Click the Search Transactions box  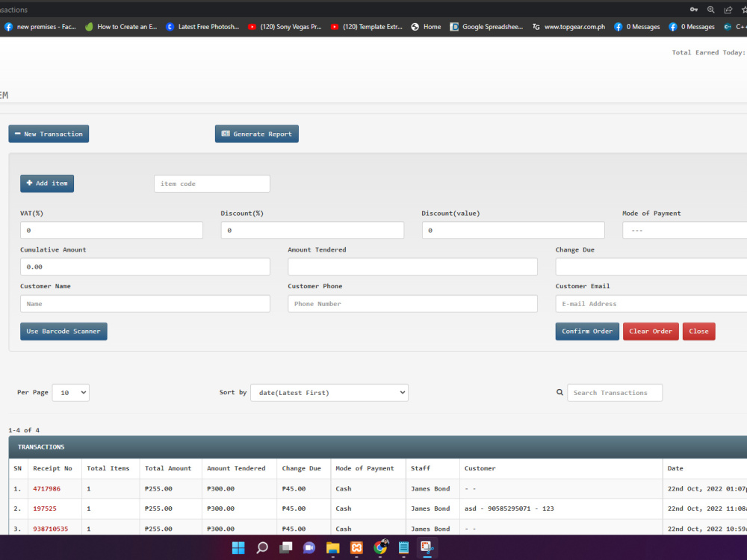[615, 393]
